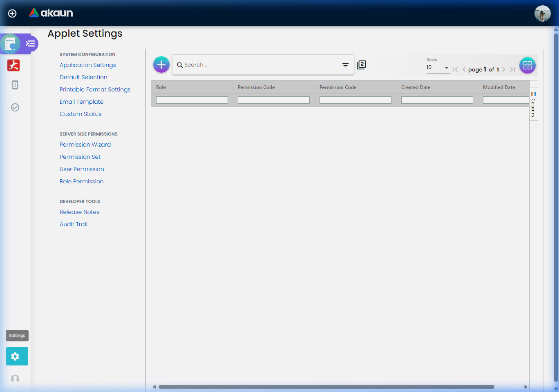Screen dimensions: 559x392
Task: Click the info applet icon in sidebar
Action: (15, 85)
